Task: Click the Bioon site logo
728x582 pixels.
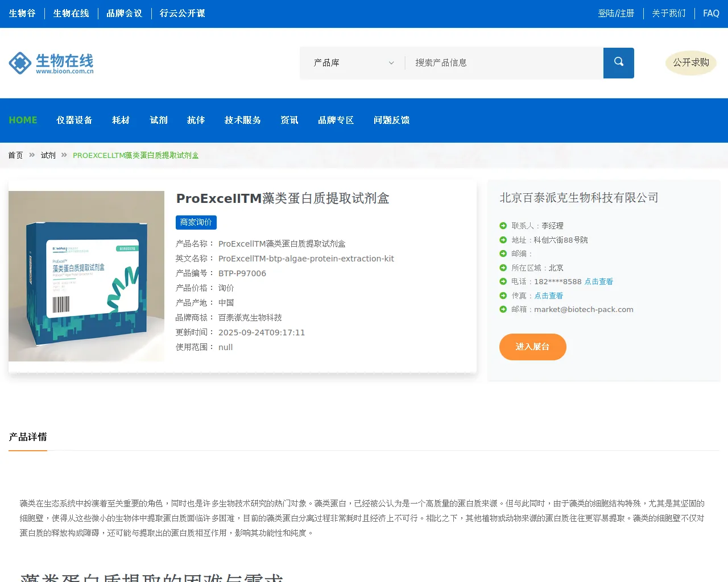Action: click(x=51, y=63)
